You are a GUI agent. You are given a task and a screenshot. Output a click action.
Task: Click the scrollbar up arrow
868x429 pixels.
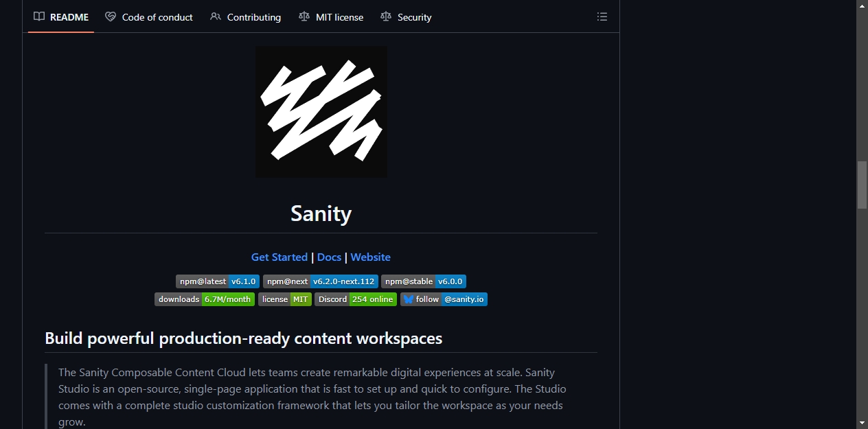point(862,5)
